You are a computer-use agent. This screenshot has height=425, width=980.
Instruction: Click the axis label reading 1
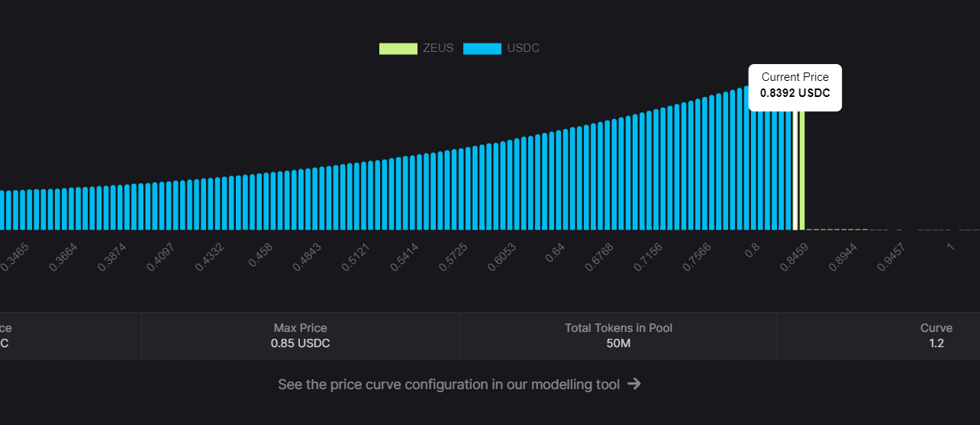(x=950, y=246)
